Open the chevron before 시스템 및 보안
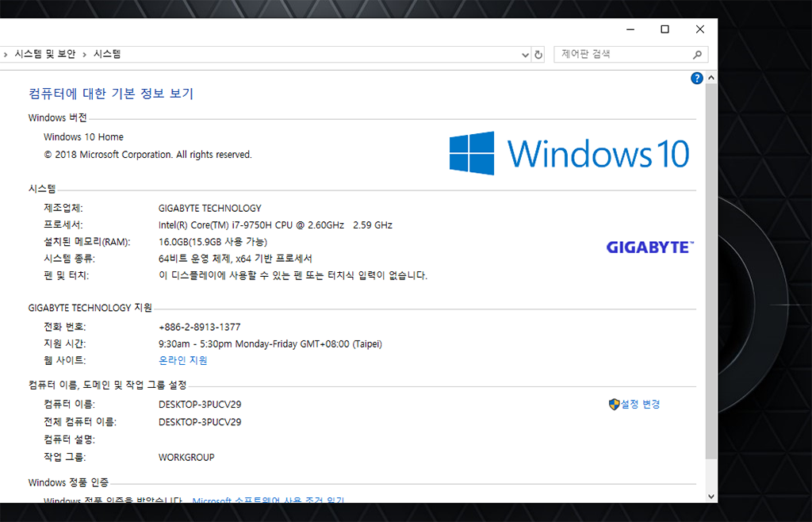 6,55
